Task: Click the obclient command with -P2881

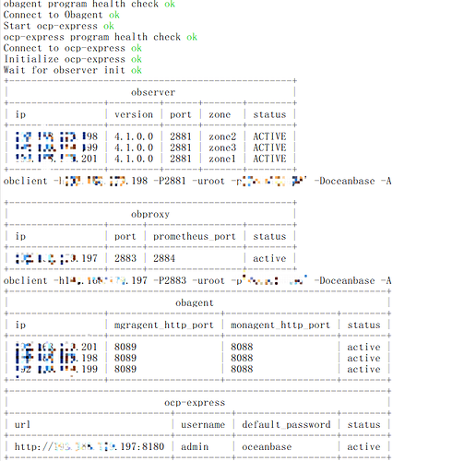Action: [x=197, y=181]
